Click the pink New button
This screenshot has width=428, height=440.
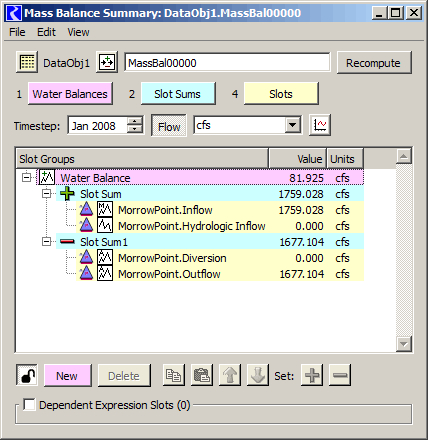(68, 376)
